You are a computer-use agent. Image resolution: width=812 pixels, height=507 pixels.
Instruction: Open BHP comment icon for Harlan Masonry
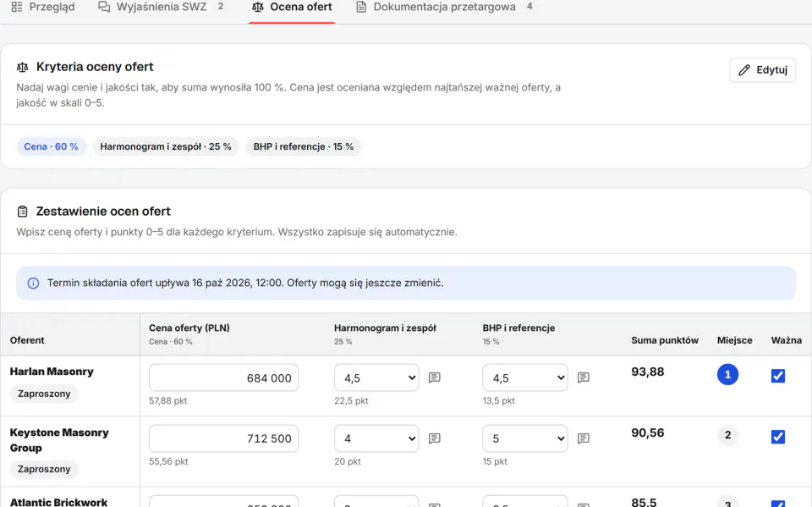click(x=583, y=377)
